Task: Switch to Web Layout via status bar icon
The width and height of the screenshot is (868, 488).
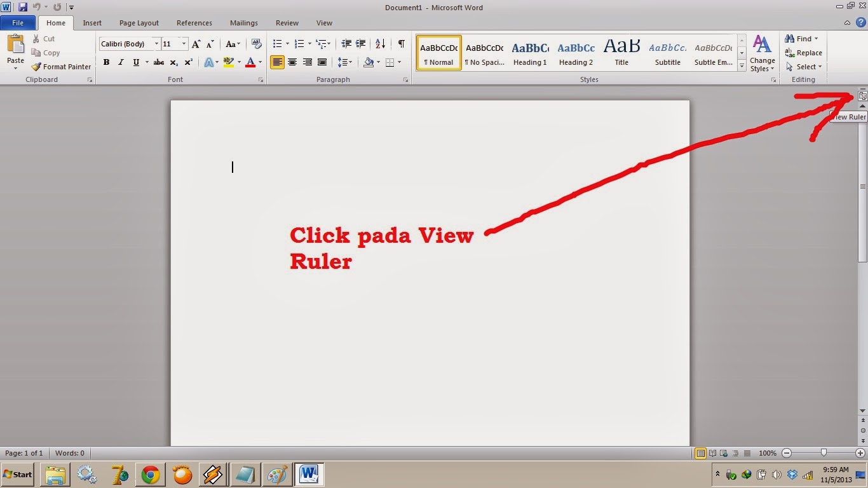Action: coord(722,453)
